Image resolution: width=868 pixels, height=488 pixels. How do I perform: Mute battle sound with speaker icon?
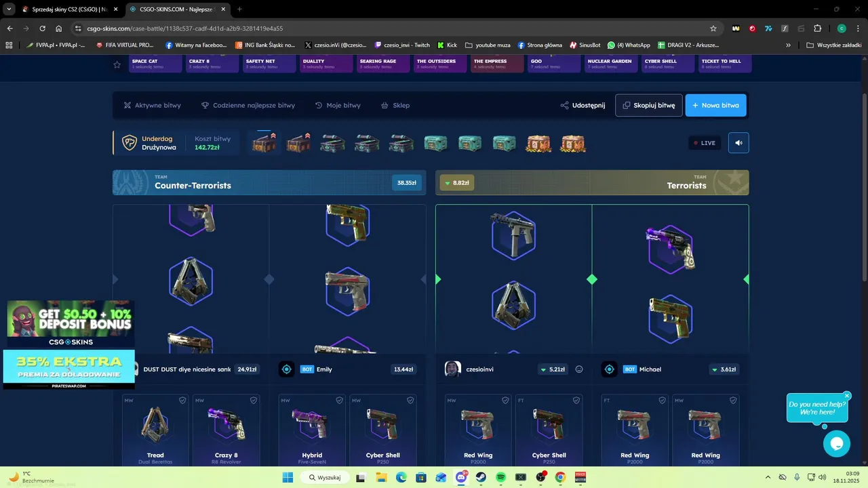738,143
